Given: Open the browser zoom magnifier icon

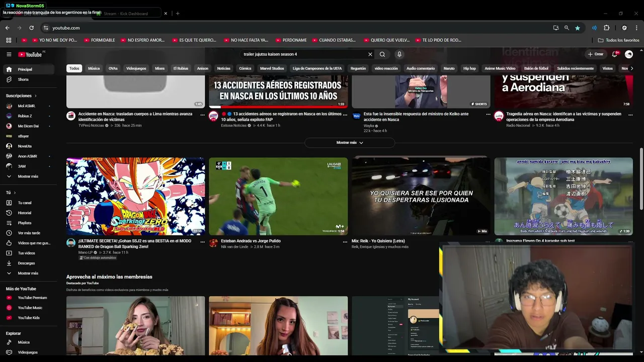Looking at the screenshot, I should click(567, 28).
